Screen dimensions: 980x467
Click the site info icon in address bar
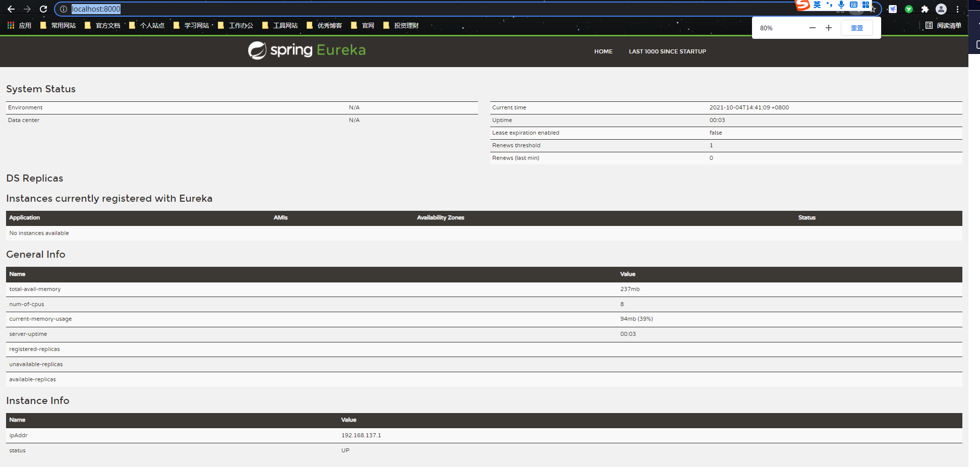64,9
